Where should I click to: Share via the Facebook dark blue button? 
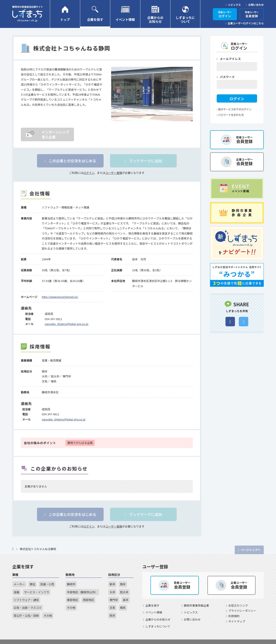pos(230,322)
